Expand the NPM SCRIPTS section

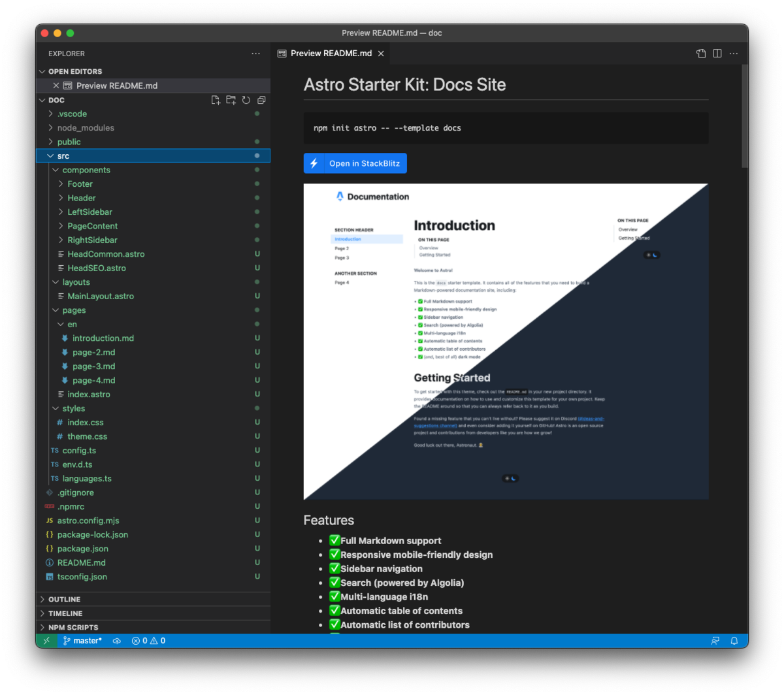click(153, 627)
